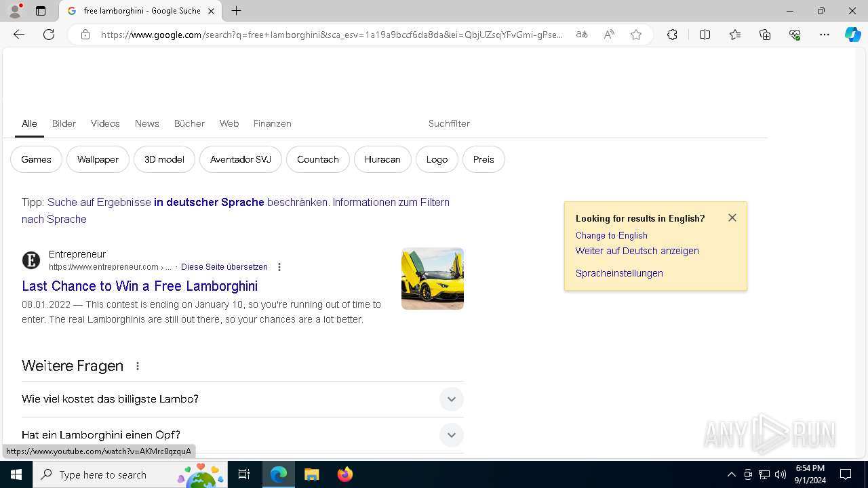Go back to previous page
This screenshot has width=868, height=488.
click(19, 35)
